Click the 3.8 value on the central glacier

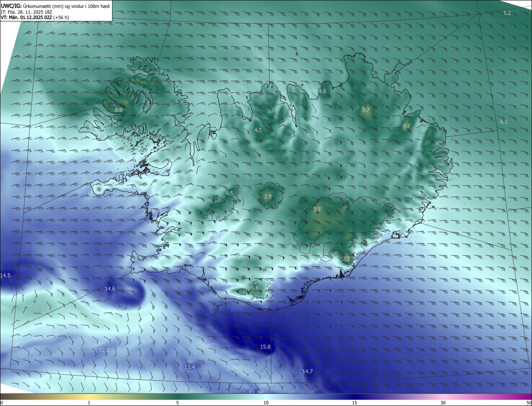(268, 197)
